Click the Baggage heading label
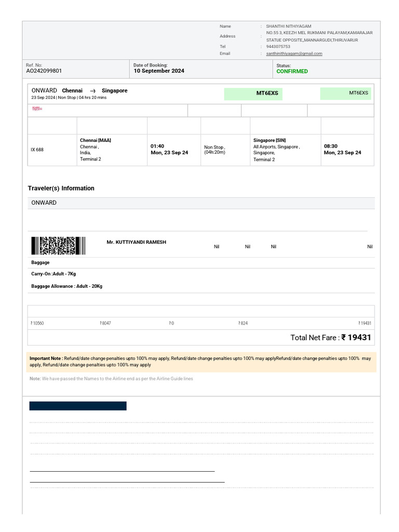The image size is (399, 532). (41, 262)
